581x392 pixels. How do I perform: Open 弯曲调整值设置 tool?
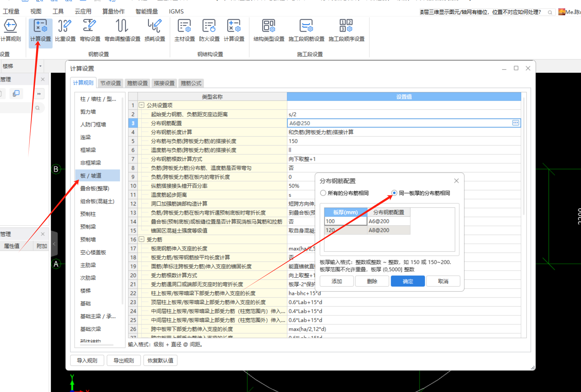[x=122, y=31]
